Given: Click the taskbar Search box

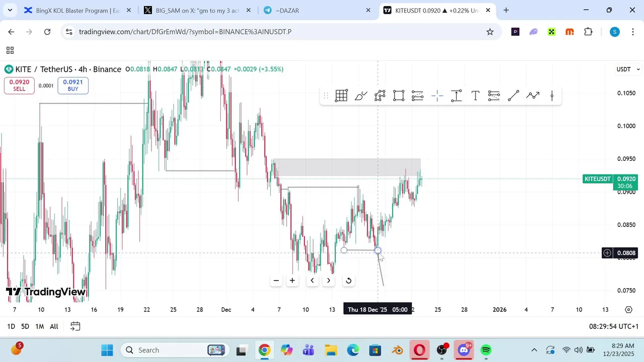Looking at the screenshot, I should click(x=176, y=350).
